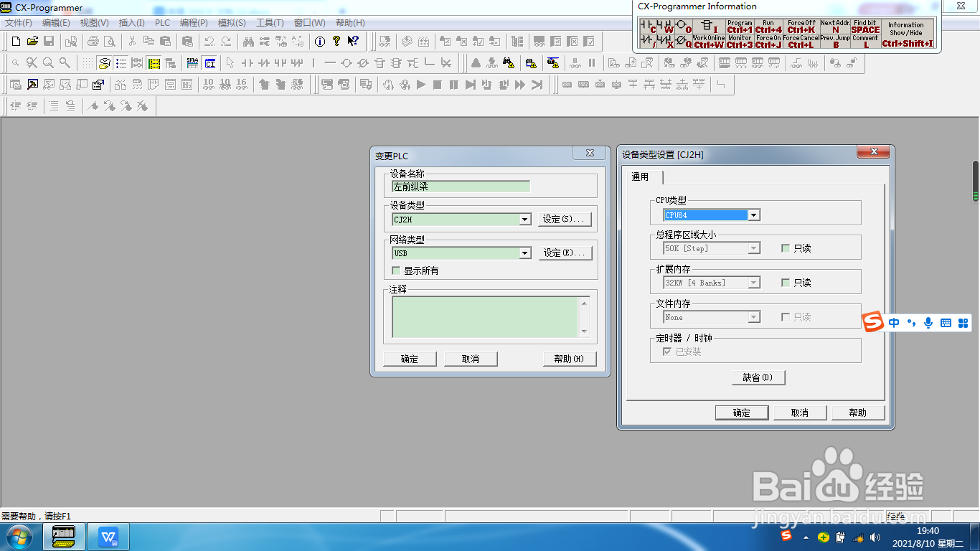Select the selection arrow tool

(x=230, y=63)
